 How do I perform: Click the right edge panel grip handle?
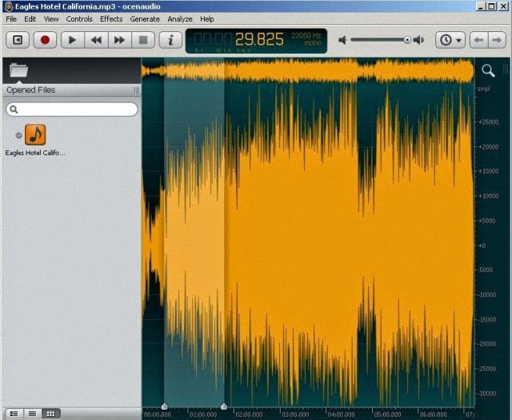(506, 69)
